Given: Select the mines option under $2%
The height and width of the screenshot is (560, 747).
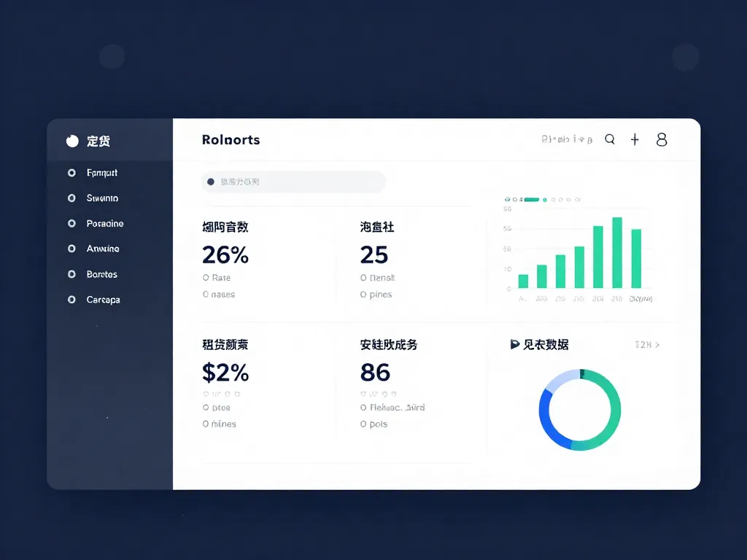Looking at the screenshot, I should [x=206, y=424].
